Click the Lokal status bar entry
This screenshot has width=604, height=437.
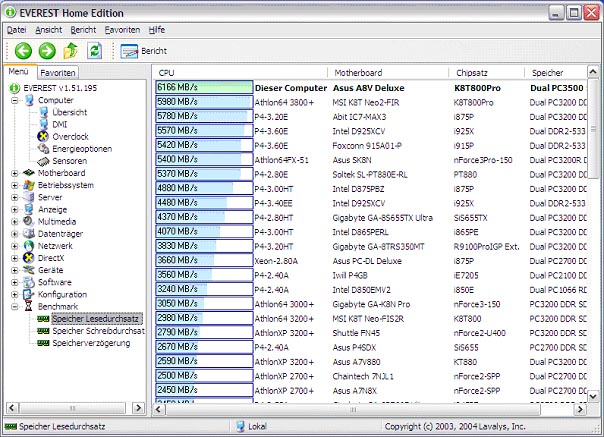click(x=251, y=427)
